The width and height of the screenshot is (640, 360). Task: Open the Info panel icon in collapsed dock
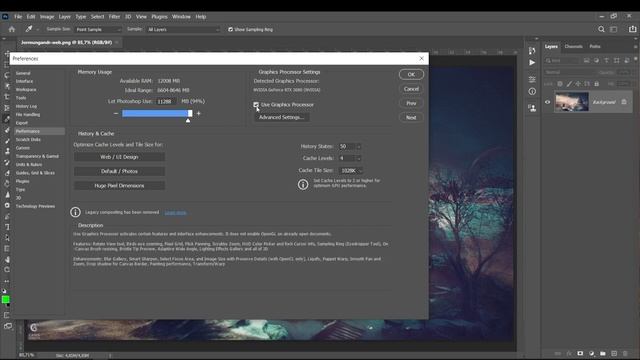click(532, 91)
